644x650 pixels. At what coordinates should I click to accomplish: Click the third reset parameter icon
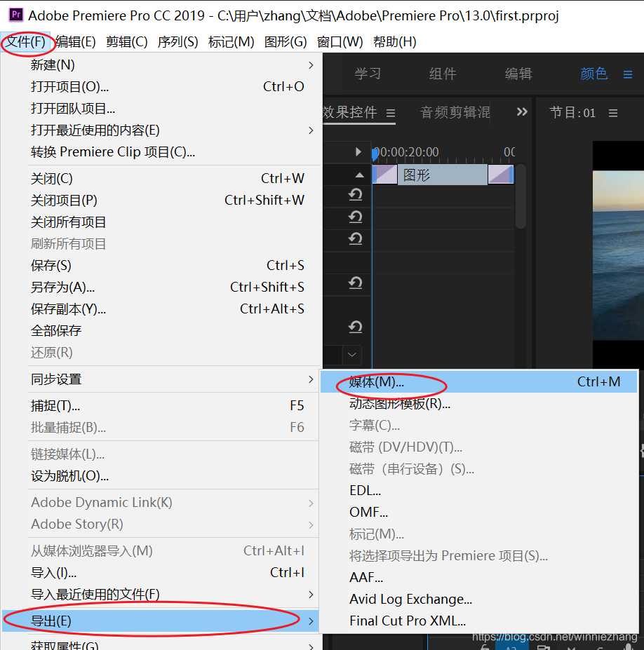click(x=356, y=238)
